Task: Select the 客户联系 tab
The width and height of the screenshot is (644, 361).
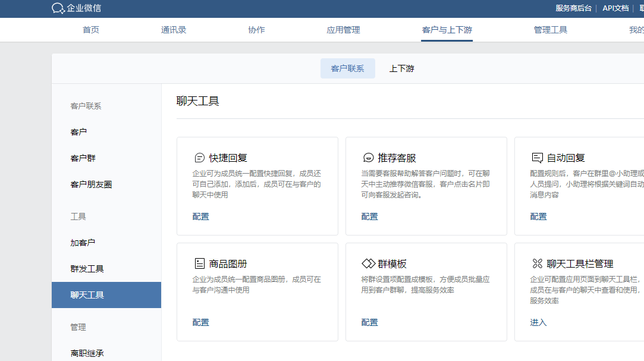Action: (347, 68)
